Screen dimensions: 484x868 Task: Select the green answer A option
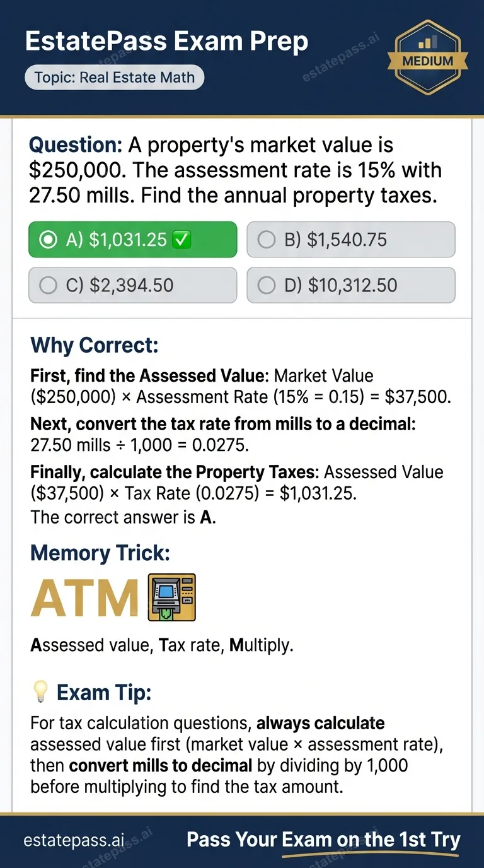132,239
